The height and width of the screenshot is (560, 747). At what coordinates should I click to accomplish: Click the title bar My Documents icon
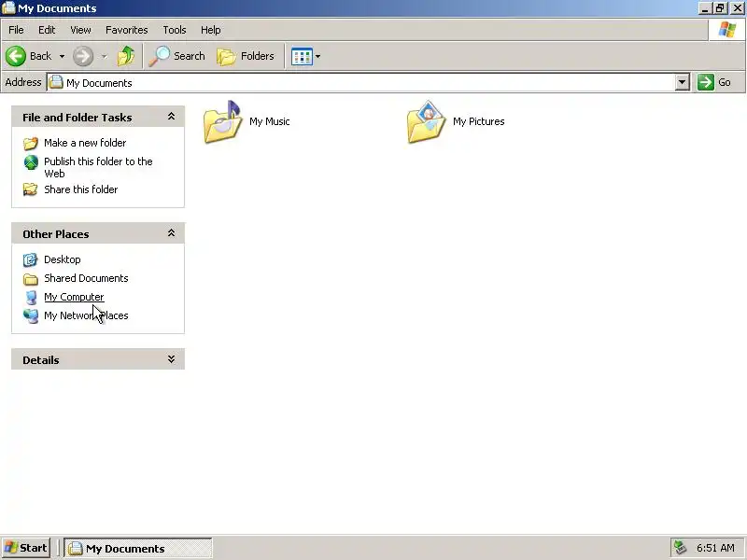tap(8, 8)
